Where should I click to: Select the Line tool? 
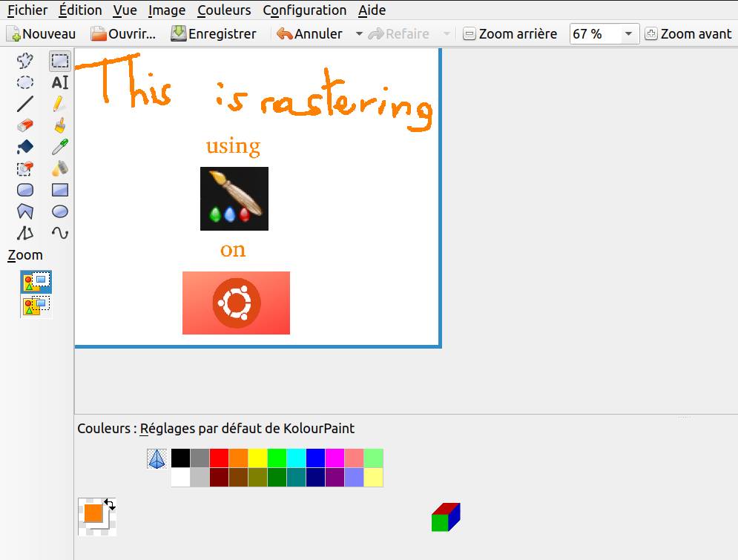25,104
